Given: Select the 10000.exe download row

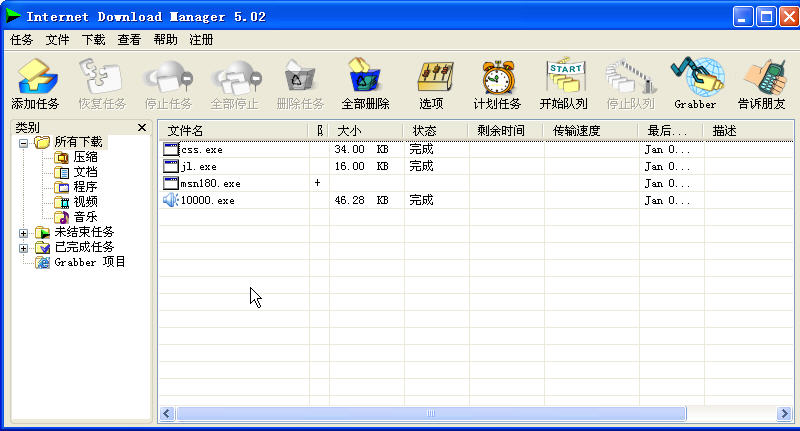Looking at the screenshot, I should click(x=477, y=200).
